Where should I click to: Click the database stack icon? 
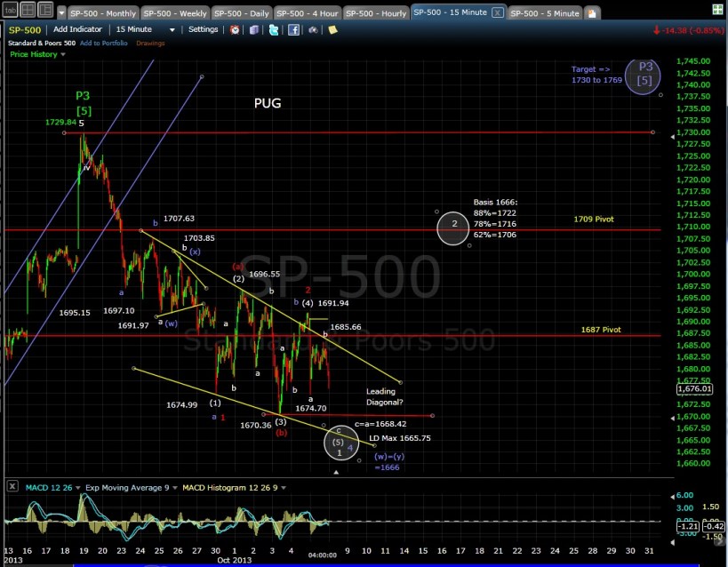click(254, 30)
